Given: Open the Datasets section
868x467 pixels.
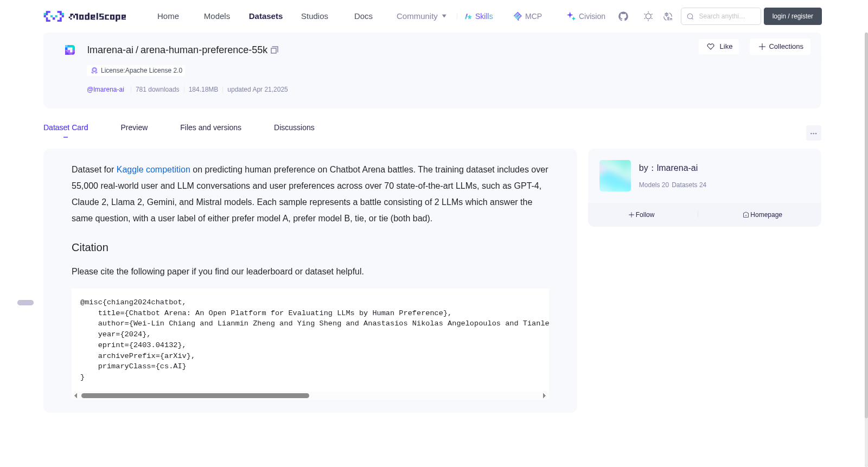Looking at the screenshot, I should 266,16.
